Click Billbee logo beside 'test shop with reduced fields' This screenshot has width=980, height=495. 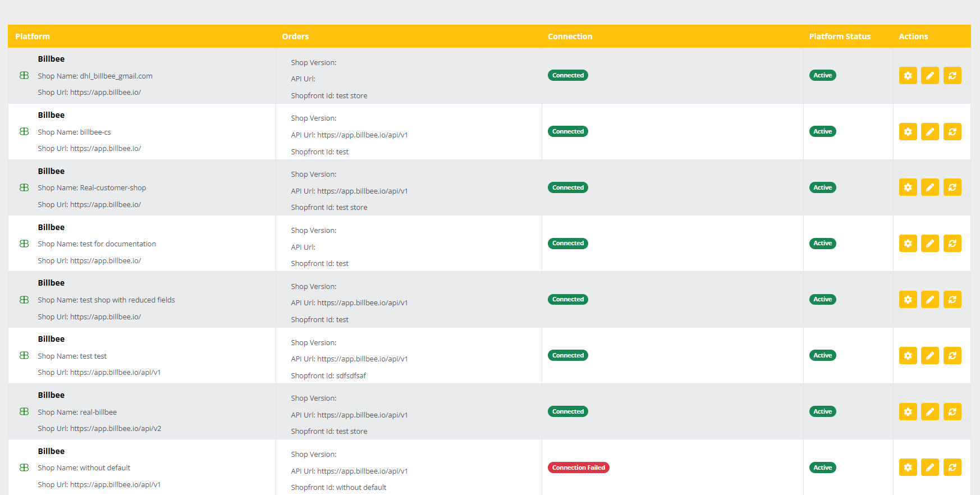24,300
